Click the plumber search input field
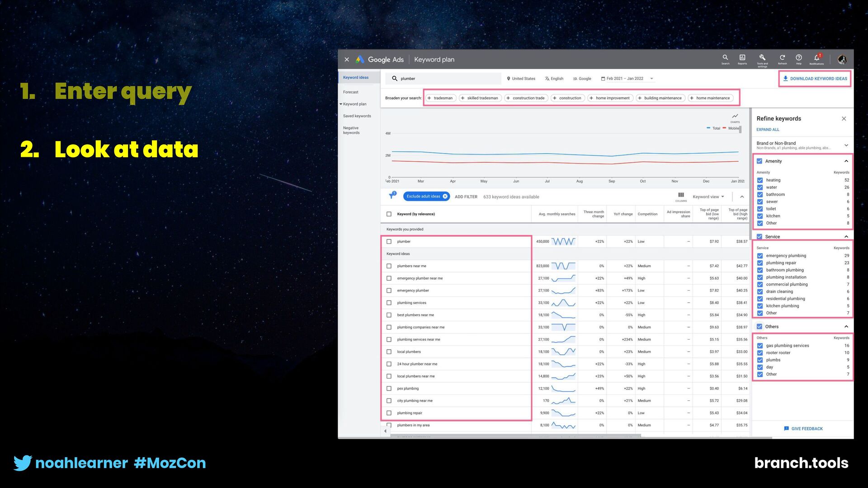Viewport: 868px width, 488px height. (x=444, y=79)
